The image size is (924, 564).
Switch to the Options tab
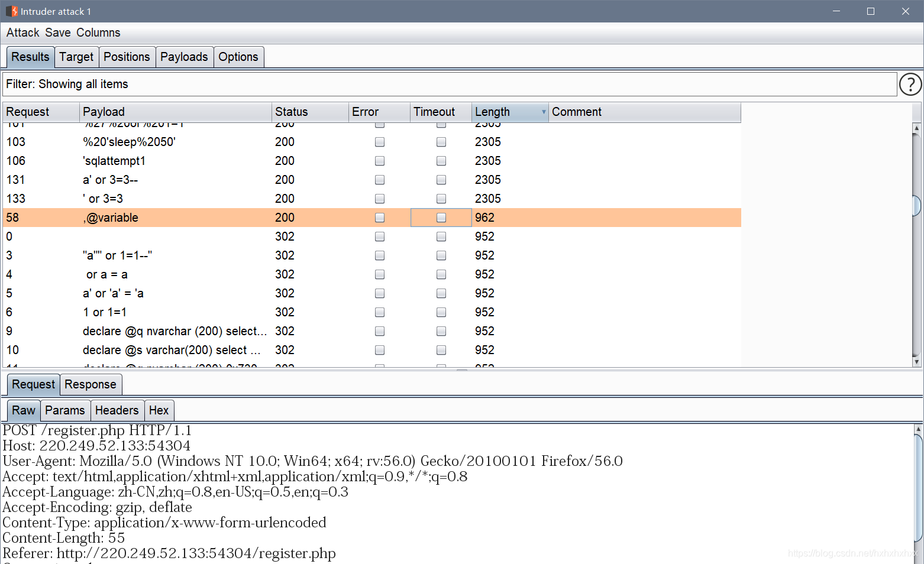(238, 57)
